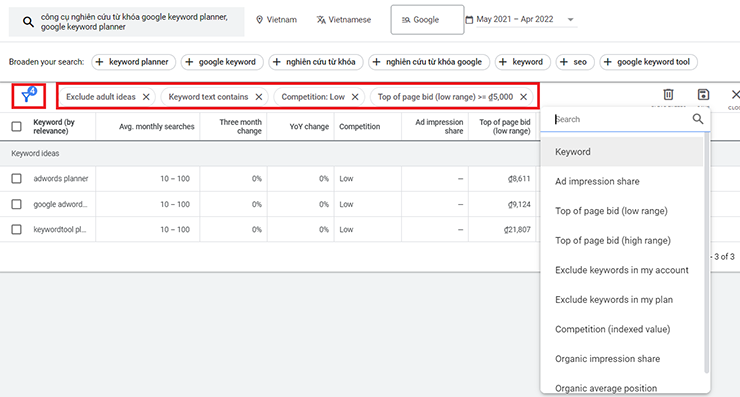The image size is (740, 397).
Task: Tick the 'google adword' row checkbox
Action: 17,204
